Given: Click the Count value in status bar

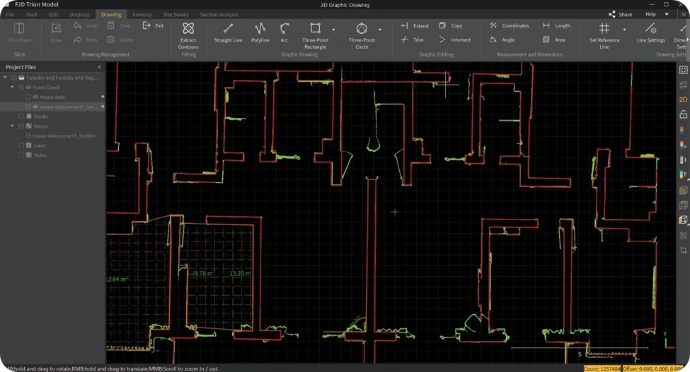Looking at the screenshot, I should coord(602,368).
